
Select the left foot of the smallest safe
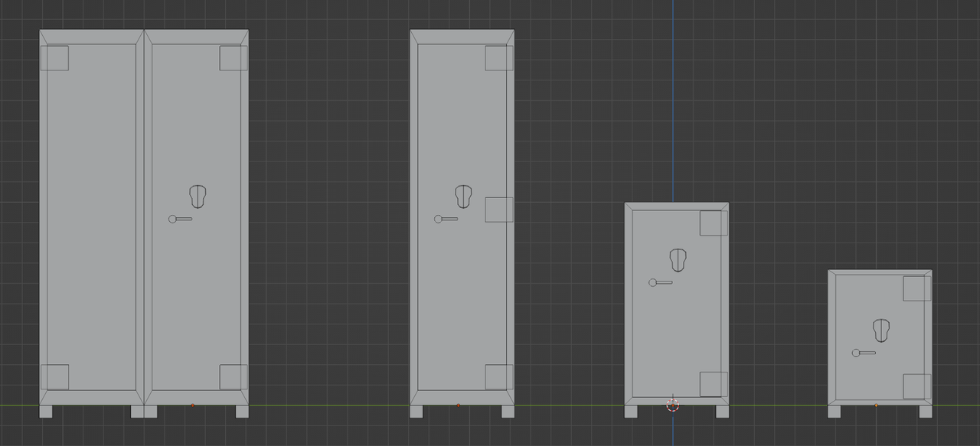(834, 412)
